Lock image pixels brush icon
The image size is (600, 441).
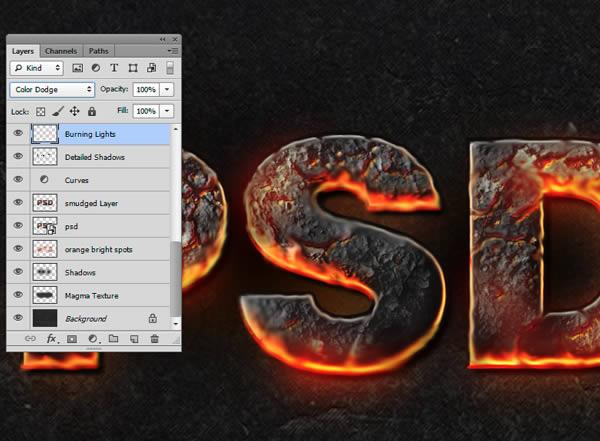coord(58,111)
